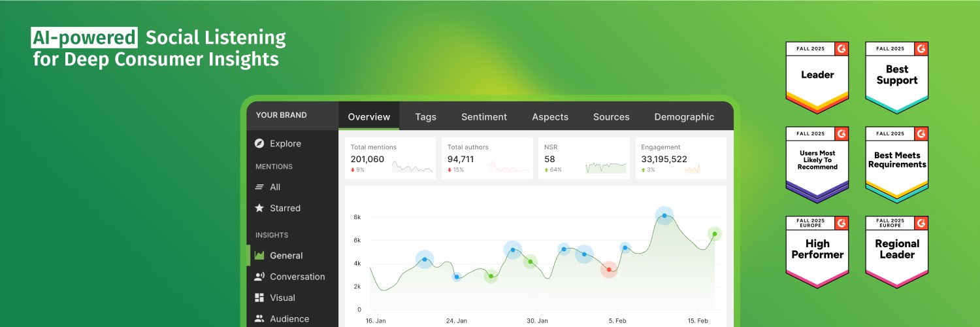Click the green up arrow beside 64%
This screenshot has height=327, width=980.
click(x=546, y=170)
